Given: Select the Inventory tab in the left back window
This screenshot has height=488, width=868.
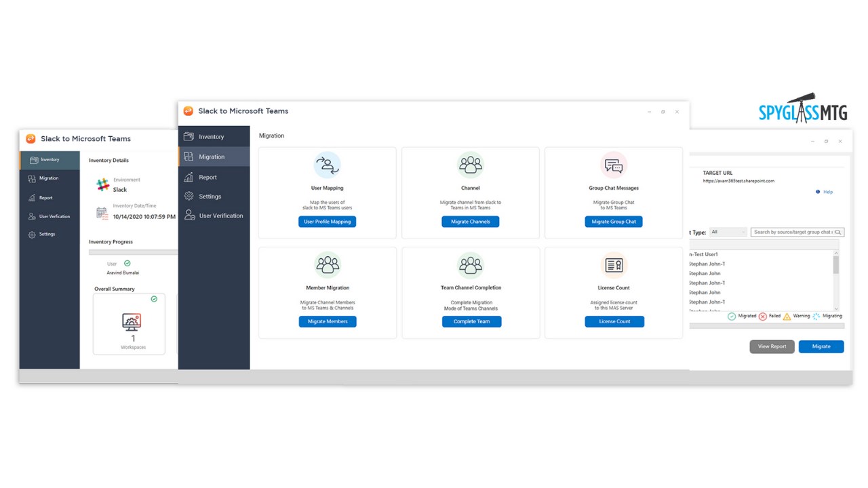Looking at the screenshot, I should [50, 160].
